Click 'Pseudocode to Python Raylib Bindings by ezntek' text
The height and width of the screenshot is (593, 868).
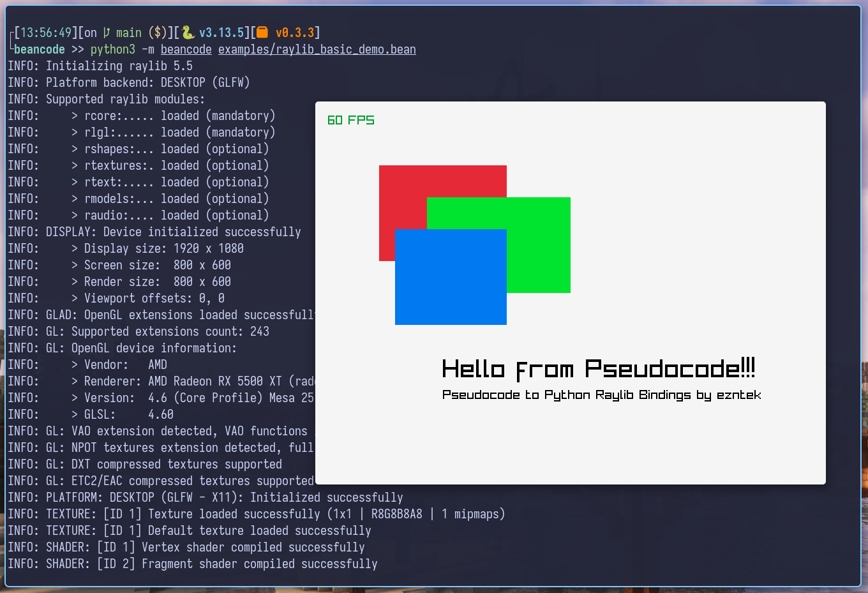pos(601,395)
